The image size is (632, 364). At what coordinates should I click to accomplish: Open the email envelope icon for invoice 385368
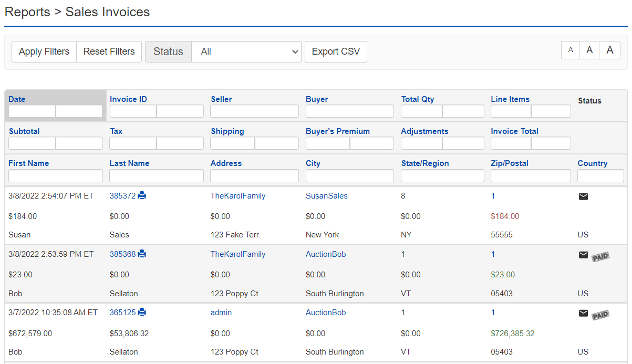(583, 254)
